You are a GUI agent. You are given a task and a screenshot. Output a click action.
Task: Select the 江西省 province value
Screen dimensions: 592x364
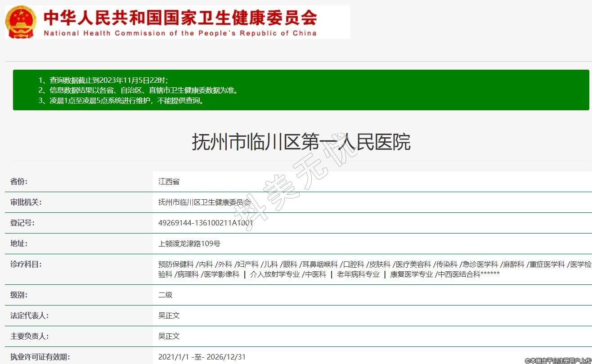[x=169, y=181]
